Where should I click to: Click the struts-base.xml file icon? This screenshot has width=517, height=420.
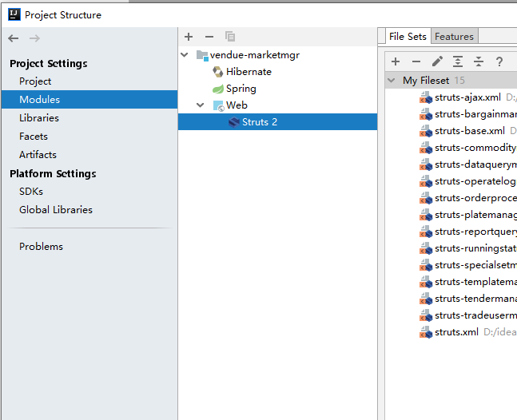click(426, 132)
